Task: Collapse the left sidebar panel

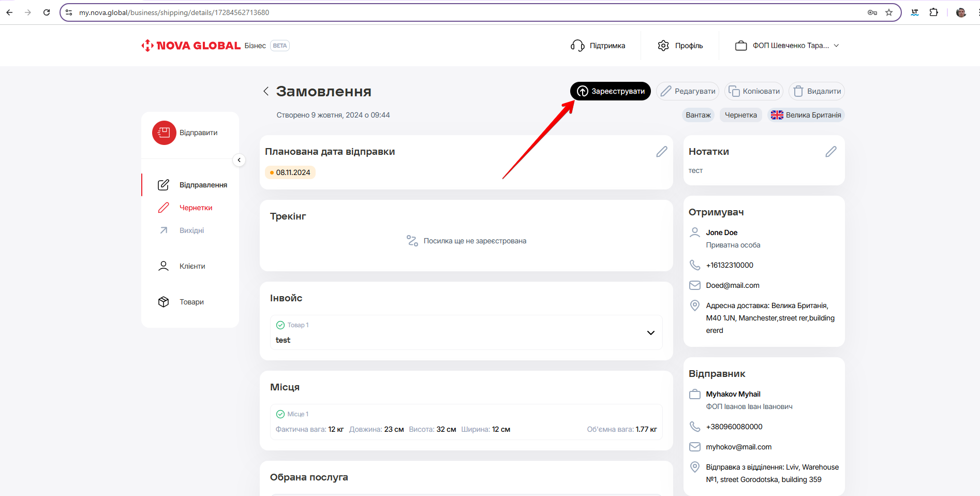Action: (x=239, y=160)
